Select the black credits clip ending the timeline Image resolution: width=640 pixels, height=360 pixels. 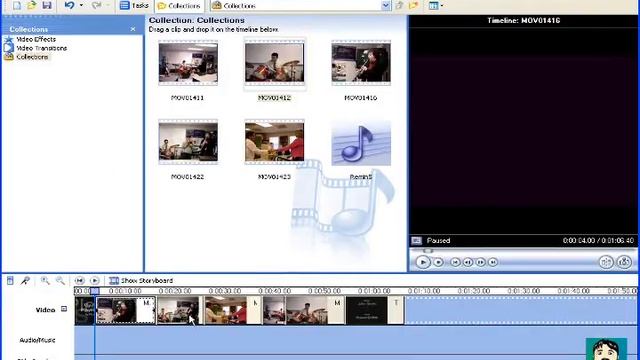[375, 311]
